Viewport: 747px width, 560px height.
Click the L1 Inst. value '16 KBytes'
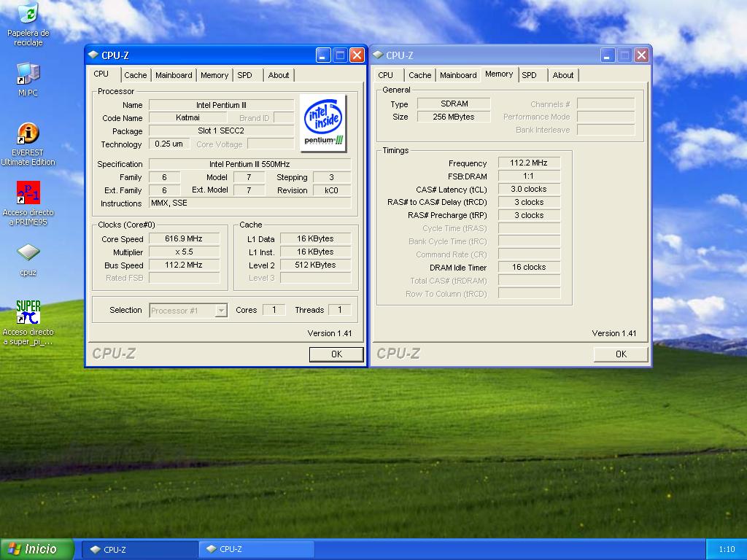315,252
